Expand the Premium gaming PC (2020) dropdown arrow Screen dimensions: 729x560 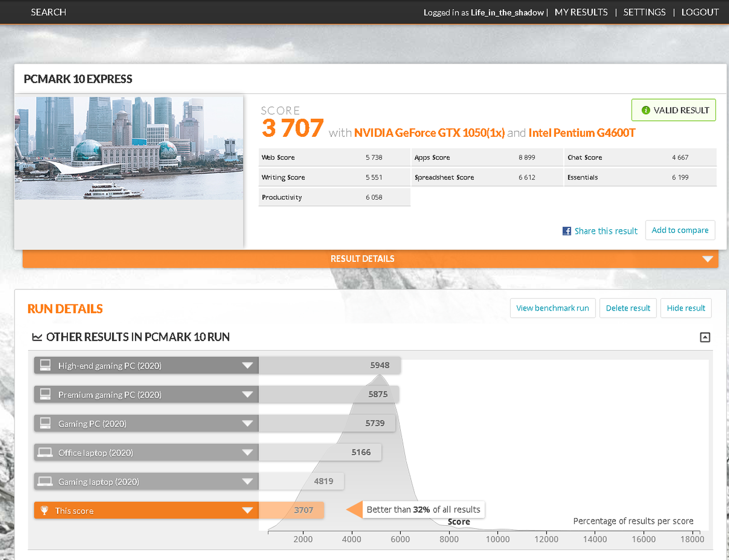click(x=247, y=395)
